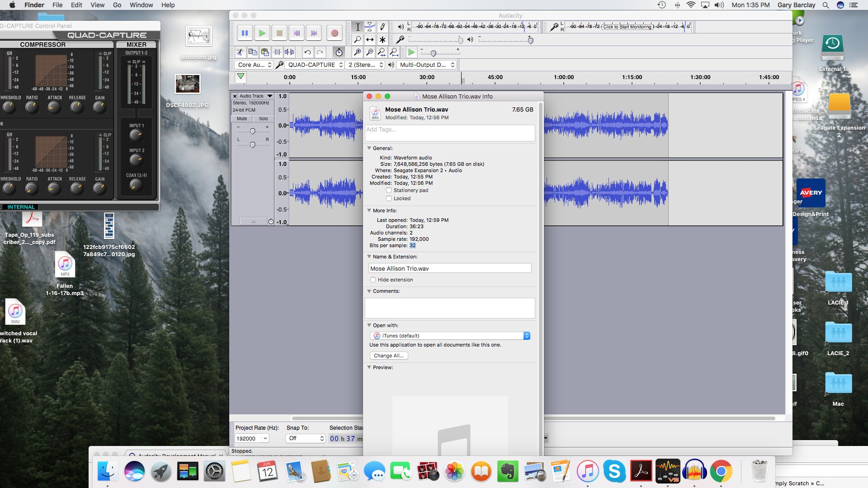868x488 pixels.
Task: Select the asterisk Multi-Tool mode
Action: pyautogui.click(x=382, y=40)
